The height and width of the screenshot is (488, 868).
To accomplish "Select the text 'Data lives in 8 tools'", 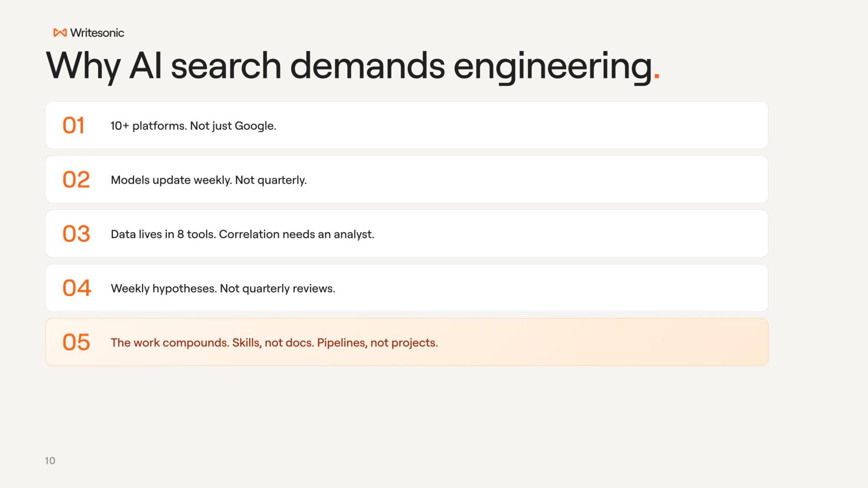I will coord(163,235).
